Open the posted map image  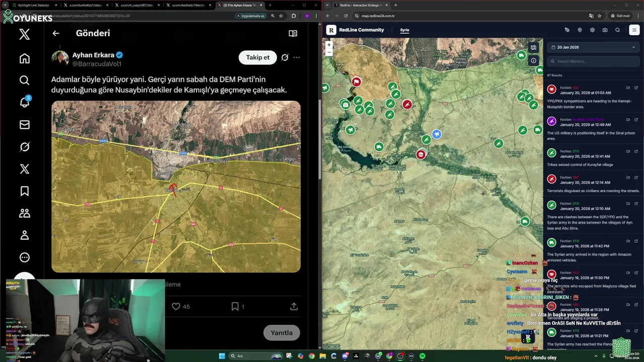tap(176, 187)
